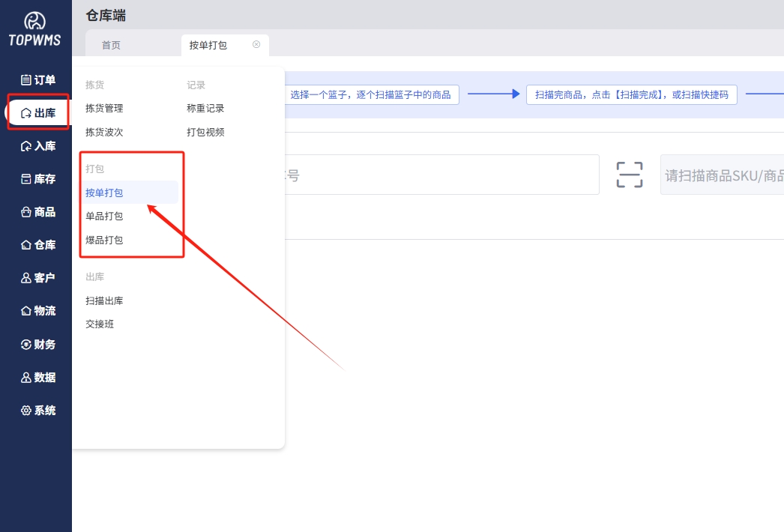Click the 扫描完商品 step box
The width and height of the screenshot is (784, 532).
click(x=632, y=94)
